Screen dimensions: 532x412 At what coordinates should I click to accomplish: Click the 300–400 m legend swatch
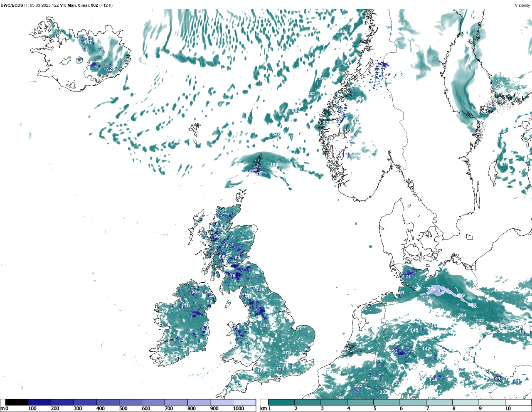click(x=85, y=402)
